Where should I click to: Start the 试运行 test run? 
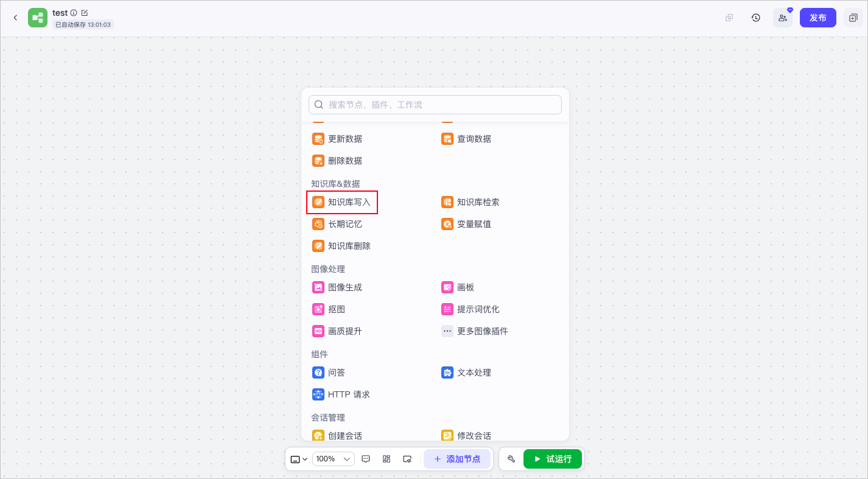pos(553,459)
